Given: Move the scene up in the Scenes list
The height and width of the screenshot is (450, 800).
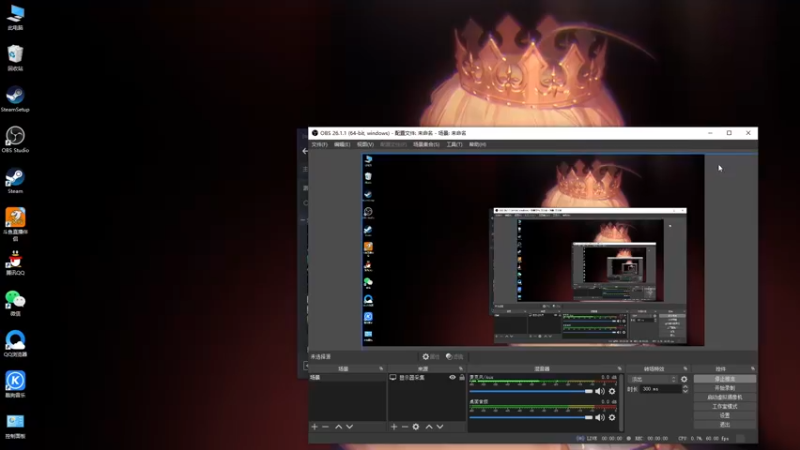Looking at the screenshot, I should [x=338, y=427].
